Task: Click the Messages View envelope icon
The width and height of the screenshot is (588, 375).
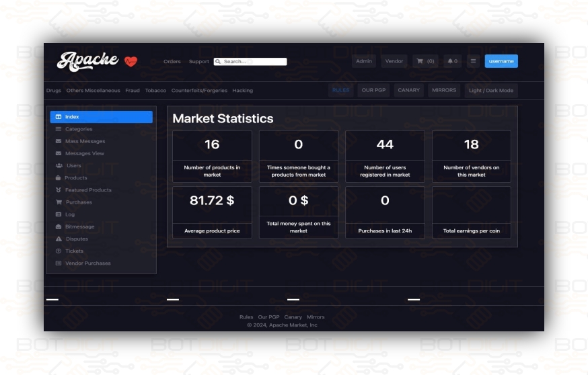Action: 59,153
